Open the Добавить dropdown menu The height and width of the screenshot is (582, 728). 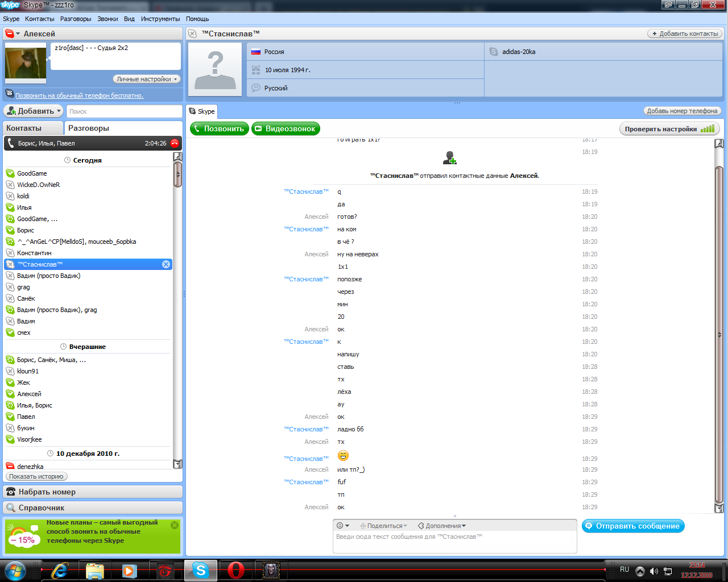click(34, 111)
